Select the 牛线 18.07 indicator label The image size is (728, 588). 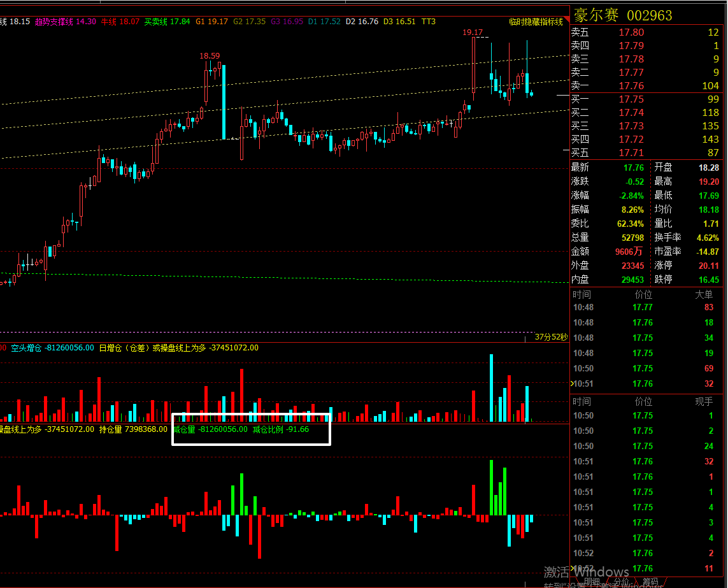(120, 22)
